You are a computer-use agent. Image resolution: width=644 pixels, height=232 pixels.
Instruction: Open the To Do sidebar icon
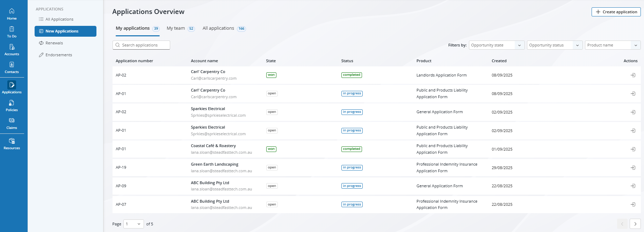click(12, 31)
